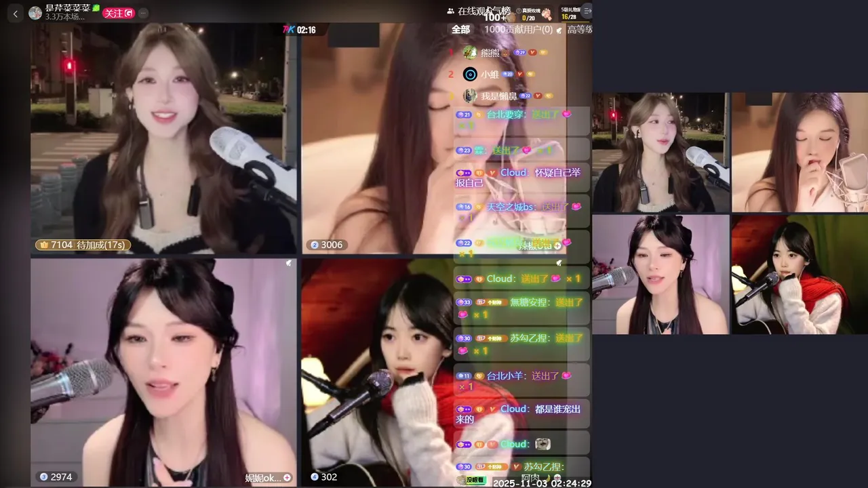Open the streamer's profile avatar
The image size is (868, 488).
pos(35,13)
